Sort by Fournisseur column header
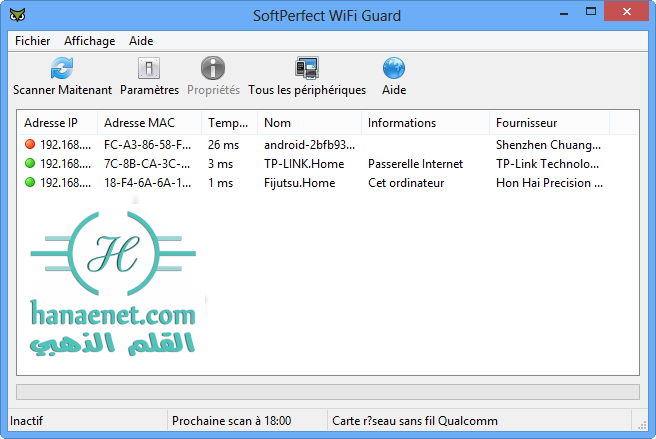 (549, 123)
